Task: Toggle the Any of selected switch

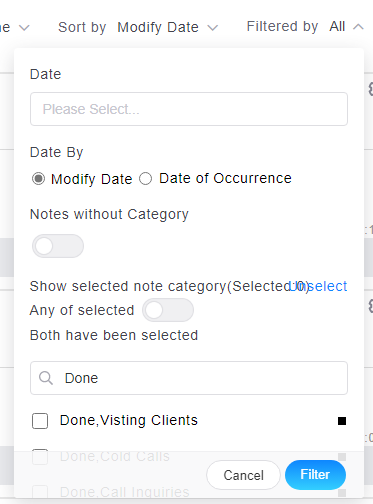Action: pos(168,310)
